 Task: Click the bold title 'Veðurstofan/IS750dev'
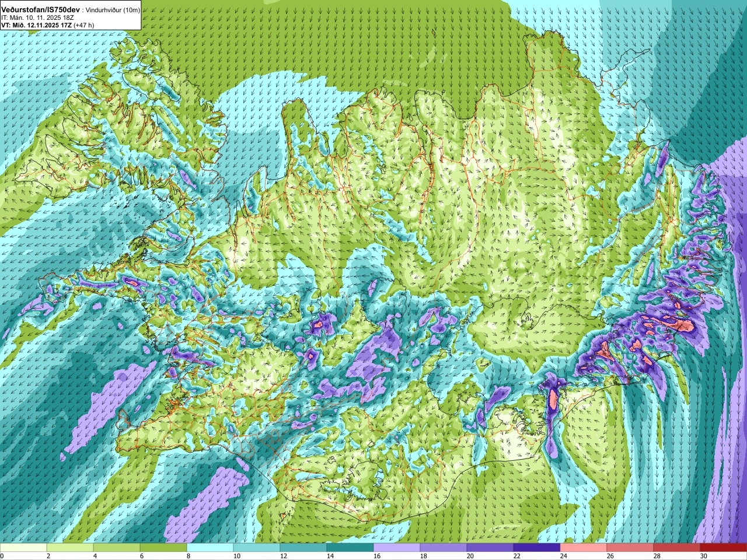(41, 10)
